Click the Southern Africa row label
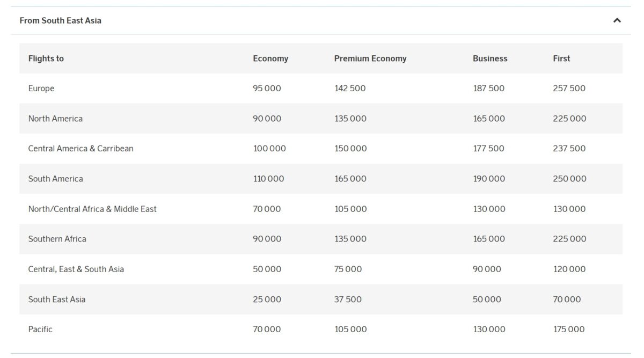 (57, 238)
